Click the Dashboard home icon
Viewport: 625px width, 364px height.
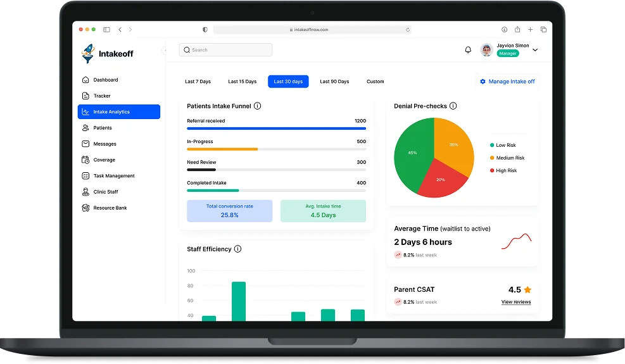[85, 80]
